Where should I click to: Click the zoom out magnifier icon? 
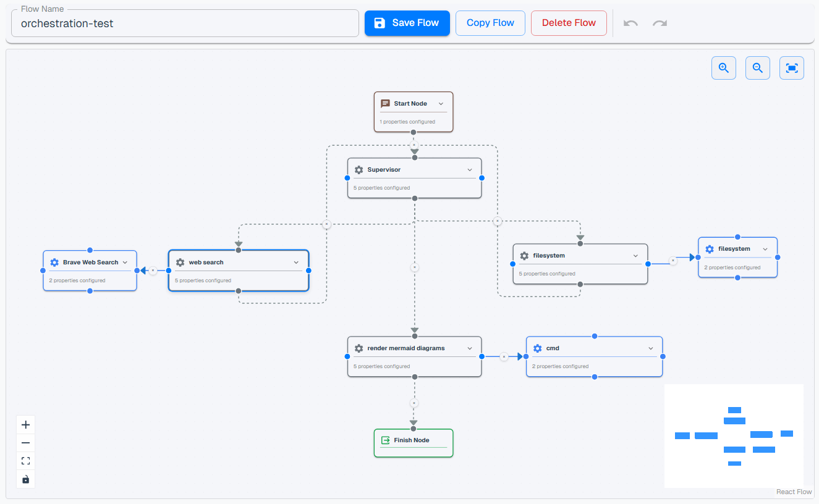[757, 68]
